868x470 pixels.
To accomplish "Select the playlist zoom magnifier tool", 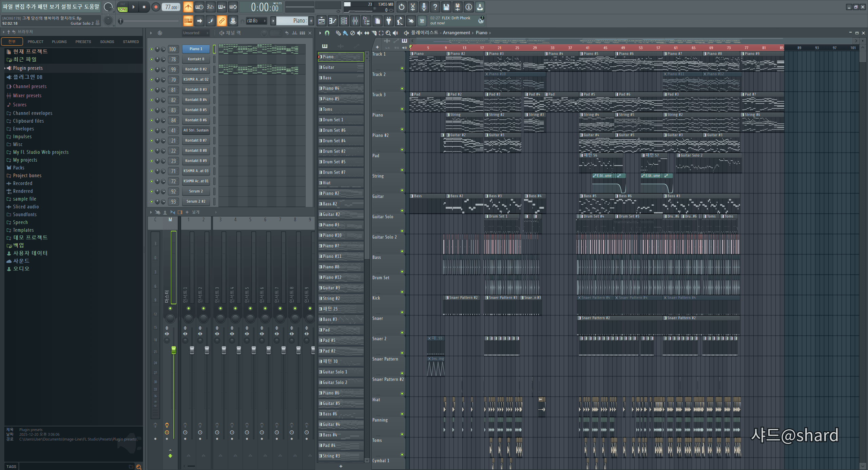I will tap(388, 33).
